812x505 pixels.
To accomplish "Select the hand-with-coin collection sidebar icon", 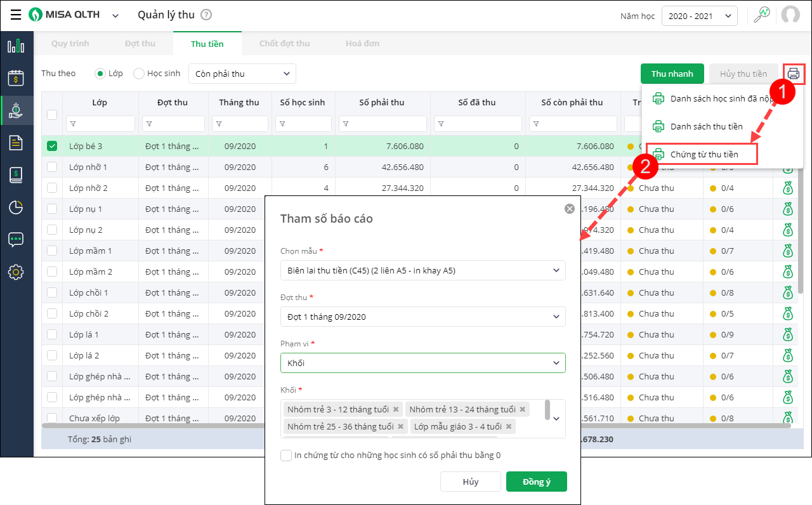I will [16, 110].
